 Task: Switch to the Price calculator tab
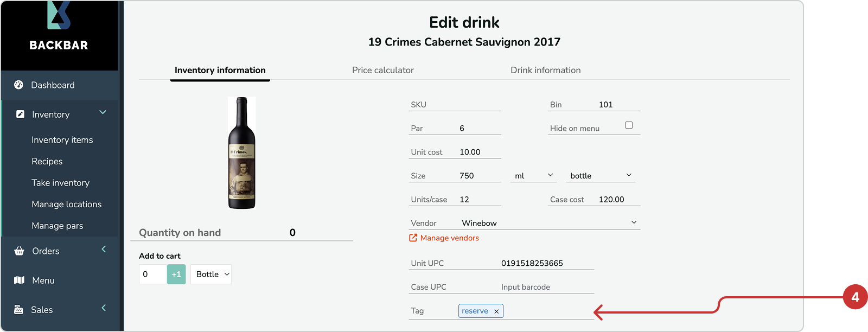pos(383,71)
